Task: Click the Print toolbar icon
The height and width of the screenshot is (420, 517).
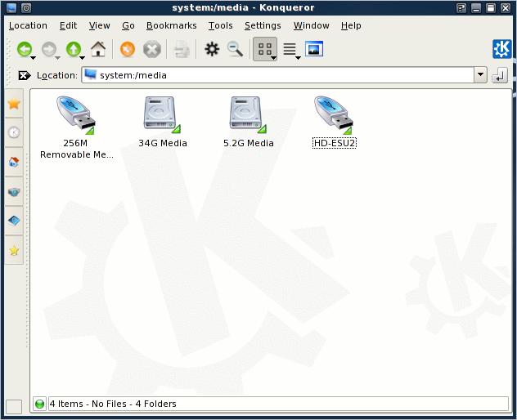Action: click(x=182, y=49)
